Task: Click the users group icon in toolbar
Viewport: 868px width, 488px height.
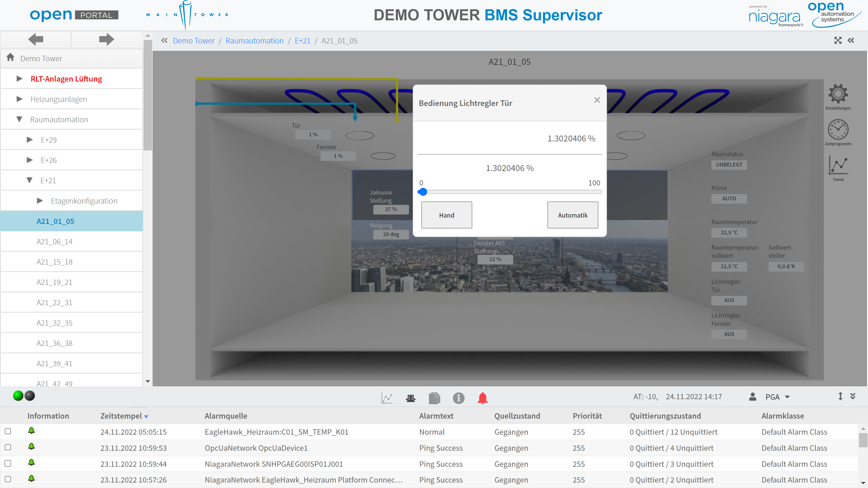Action: (x=410, y=398)
